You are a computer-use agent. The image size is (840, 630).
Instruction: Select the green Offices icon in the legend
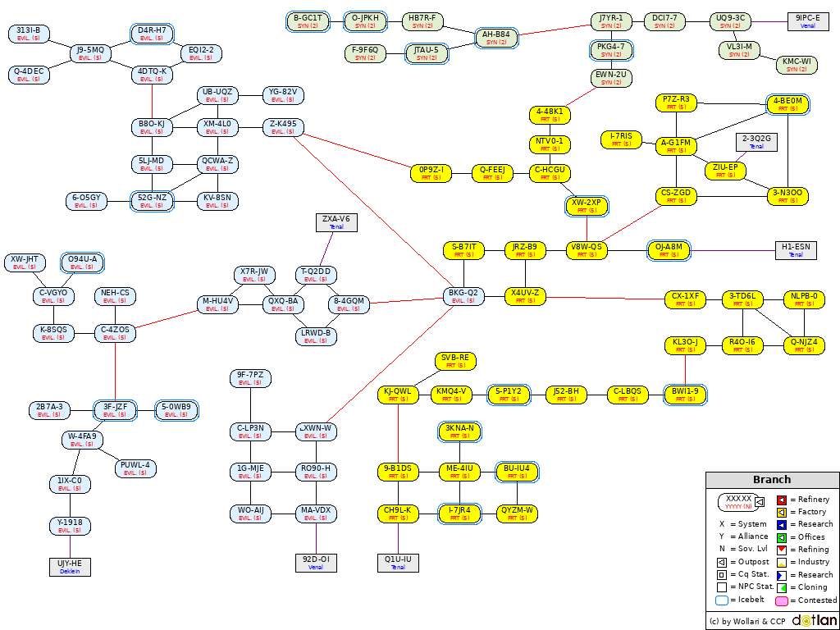[781, 536]
